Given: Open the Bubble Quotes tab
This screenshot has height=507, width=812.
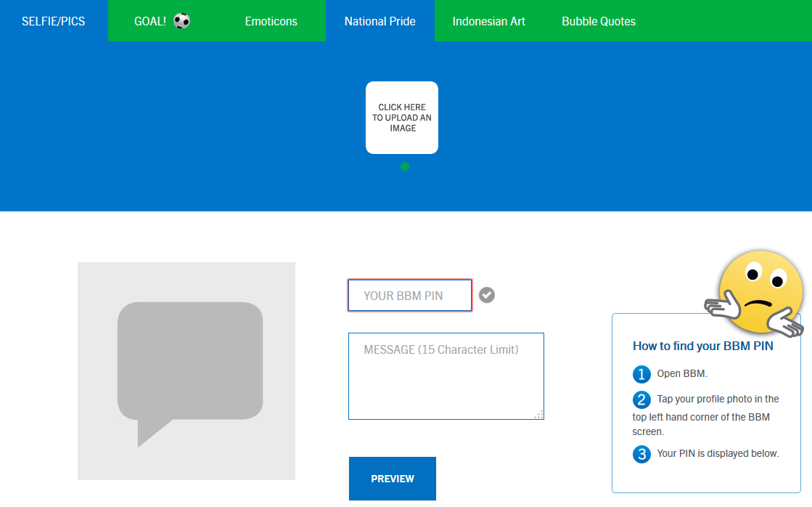Looking at the screenshot, I should click(x=599, y=21).
